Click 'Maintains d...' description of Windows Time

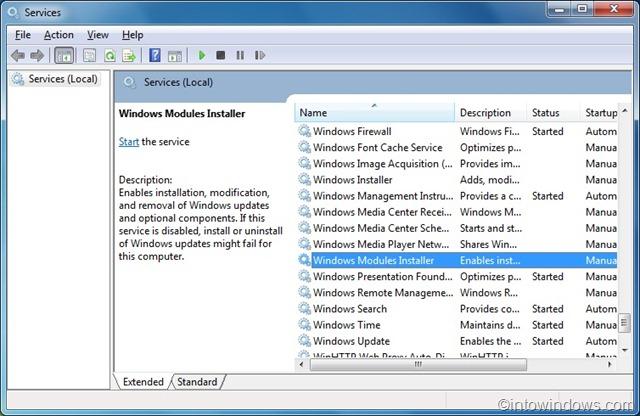tap(490, 325)
